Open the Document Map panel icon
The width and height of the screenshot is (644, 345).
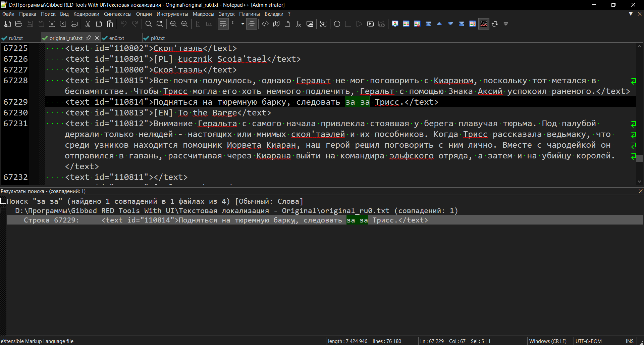point(276,24)
